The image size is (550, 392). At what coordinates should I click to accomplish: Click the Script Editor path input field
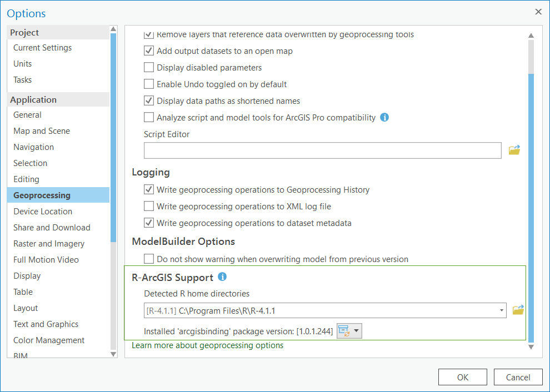pyautogui.click(x=322, y=150)
